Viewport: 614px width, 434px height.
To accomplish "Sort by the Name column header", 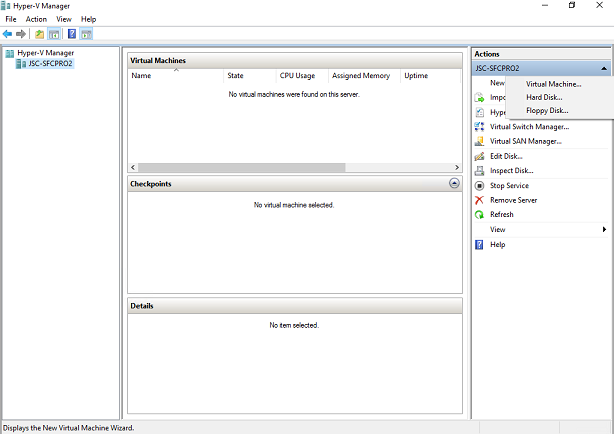I will point(175,76).
